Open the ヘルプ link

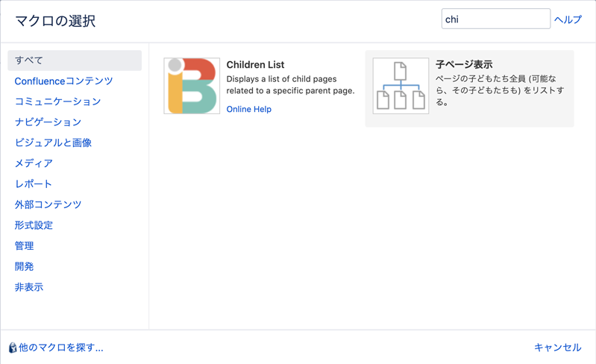(x=568, y=19)
